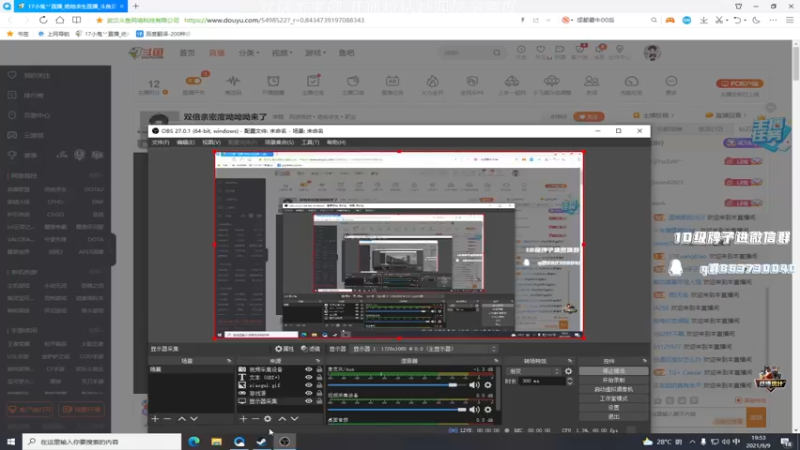
Task: Hide the gif image source with its eye icon
Action: coord(308,385)
